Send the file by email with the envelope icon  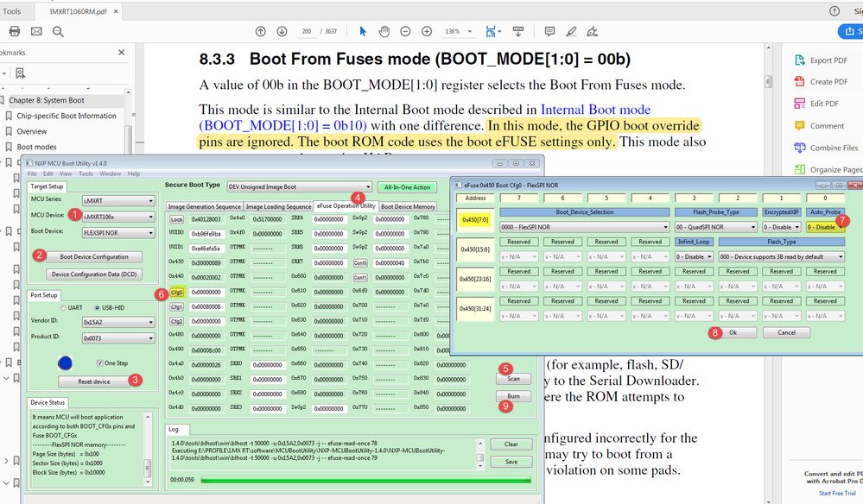coord(36,31)
